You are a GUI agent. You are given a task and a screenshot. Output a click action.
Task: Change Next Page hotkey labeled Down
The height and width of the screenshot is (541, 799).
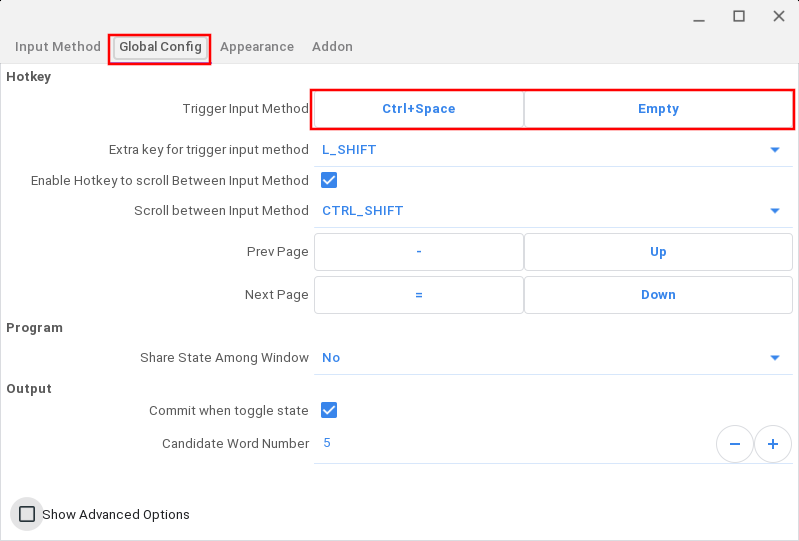658,295
